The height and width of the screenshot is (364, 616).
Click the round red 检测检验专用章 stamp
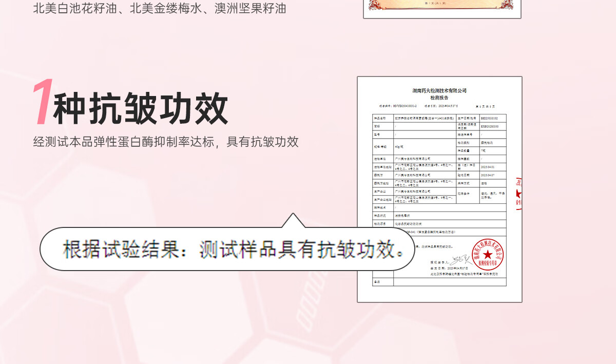487,254
